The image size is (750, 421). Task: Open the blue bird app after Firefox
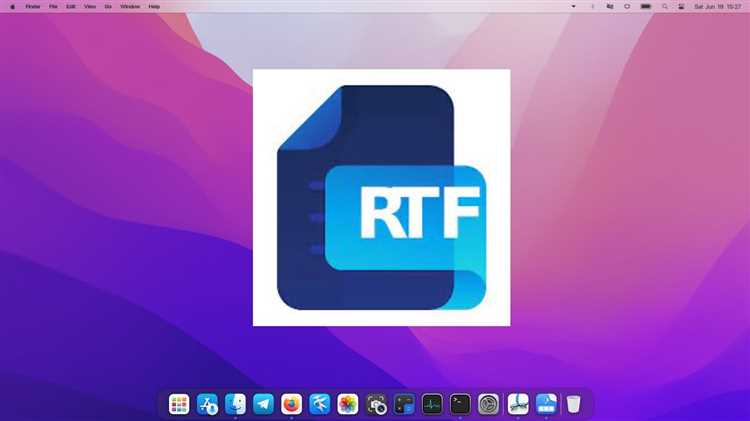[320, 404]
